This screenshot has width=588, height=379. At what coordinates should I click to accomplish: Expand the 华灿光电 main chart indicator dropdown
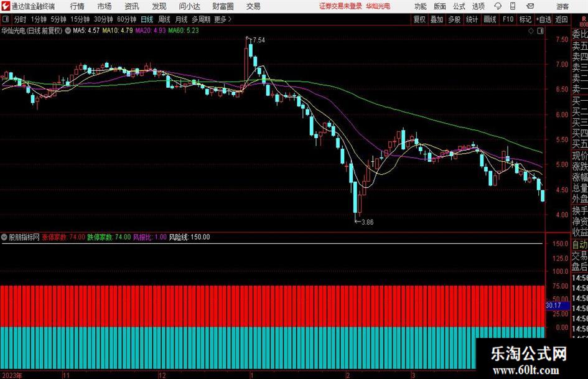[x=68, y=30]
